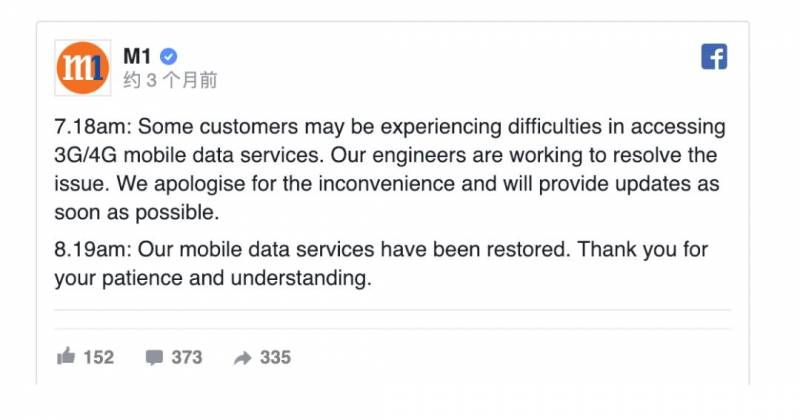Screen dimensions: 800x420
Task: Click the text 'soon as possible.'
Action: point(134,214)
